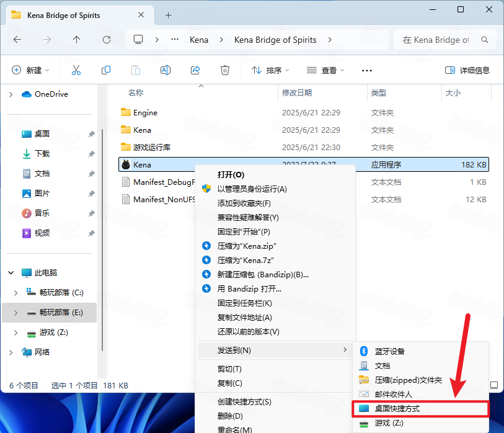Expand the OneDrive tree node
This screenshot has height=433, width=504.
[x=11, y=94]
